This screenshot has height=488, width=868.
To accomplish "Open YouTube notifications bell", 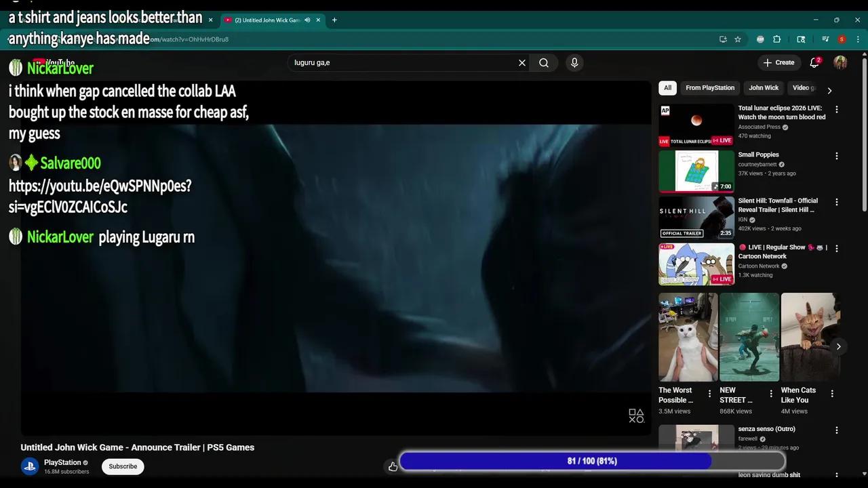I will pos(814,62).
